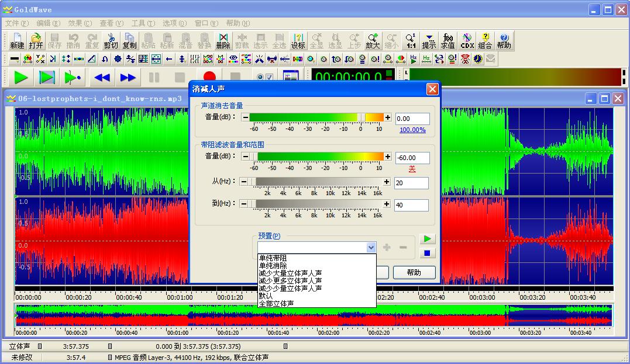The width and height of the screenshot is (630, 364).
Task: Start recording with the red record button
Action: (209, 77)
